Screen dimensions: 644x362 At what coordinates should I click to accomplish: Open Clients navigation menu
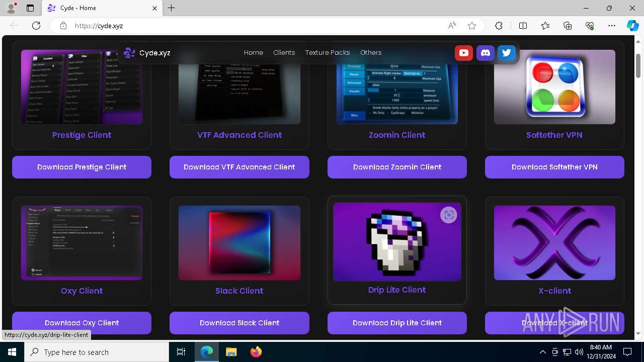[x=284, y=53]
